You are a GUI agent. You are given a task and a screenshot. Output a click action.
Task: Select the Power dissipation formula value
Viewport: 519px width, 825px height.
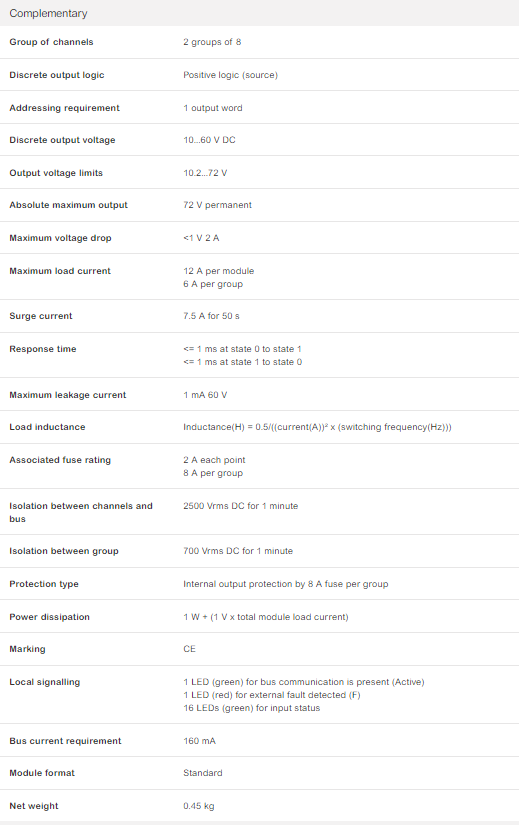tap(265, 617)
